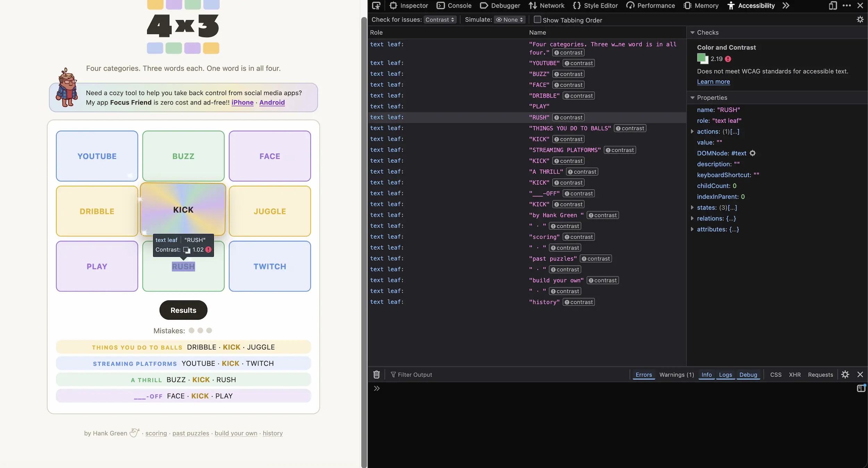Switch to the Network tab
868x468 pixels.
[x=546, y=6]
